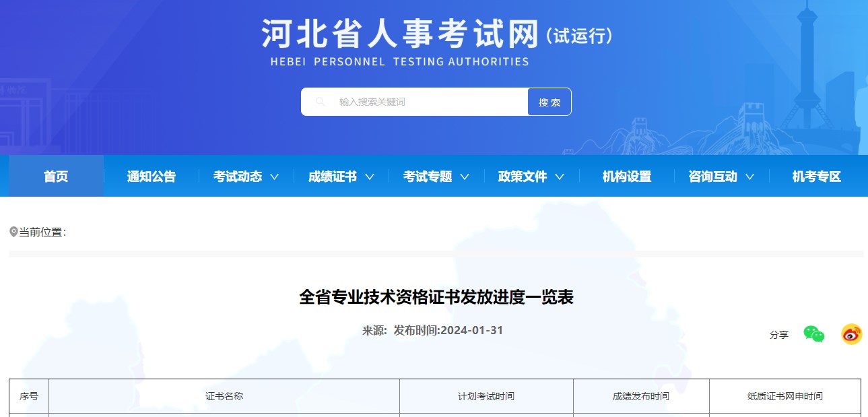
Task: Click the 搜索 search button
Action: point(549,101)
